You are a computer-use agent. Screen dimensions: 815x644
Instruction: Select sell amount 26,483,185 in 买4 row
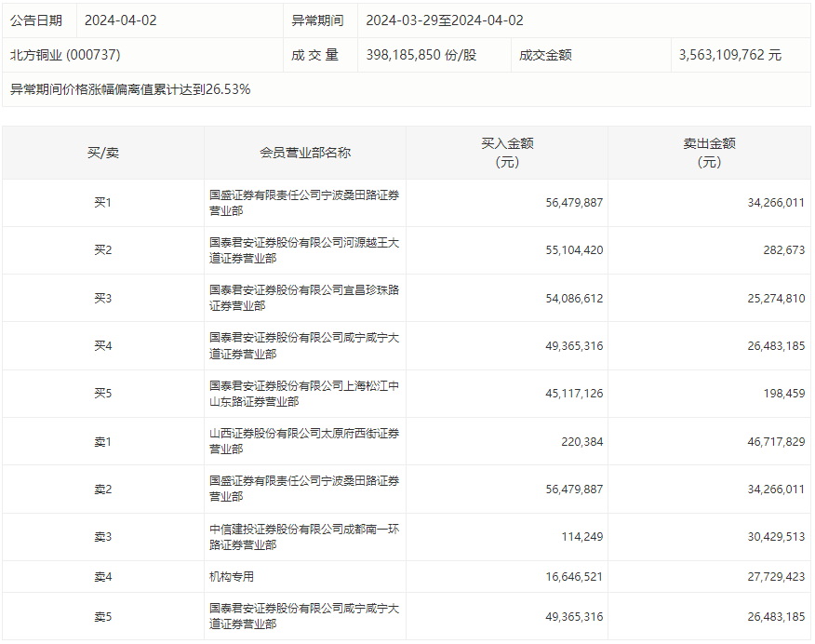click(776, 345)
